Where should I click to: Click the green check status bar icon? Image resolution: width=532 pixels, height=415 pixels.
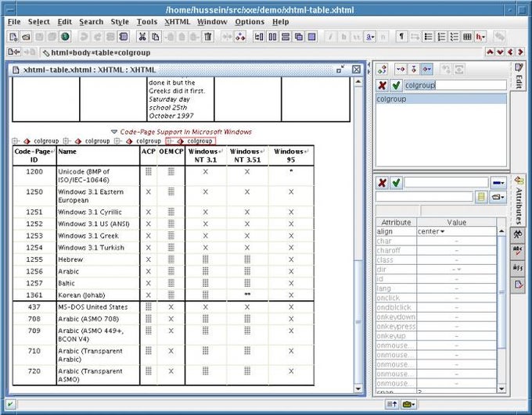coord(10,404)
